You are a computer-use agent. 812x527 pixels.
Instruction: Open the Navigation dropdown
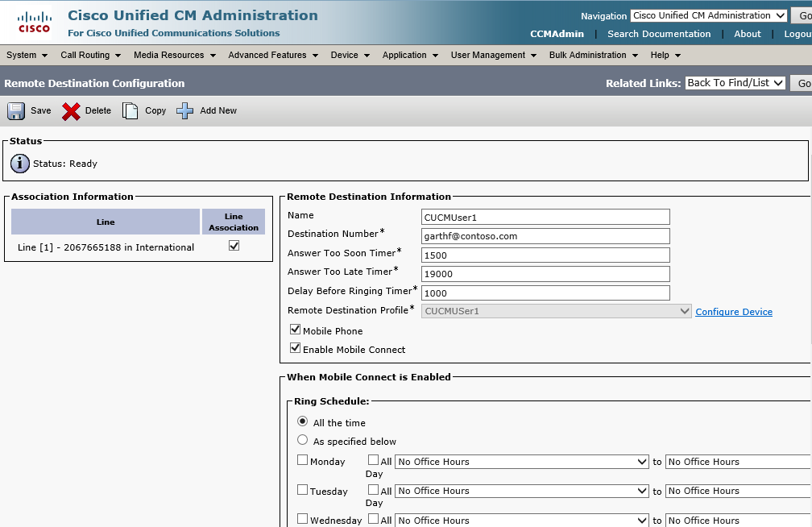click(708, 15)
